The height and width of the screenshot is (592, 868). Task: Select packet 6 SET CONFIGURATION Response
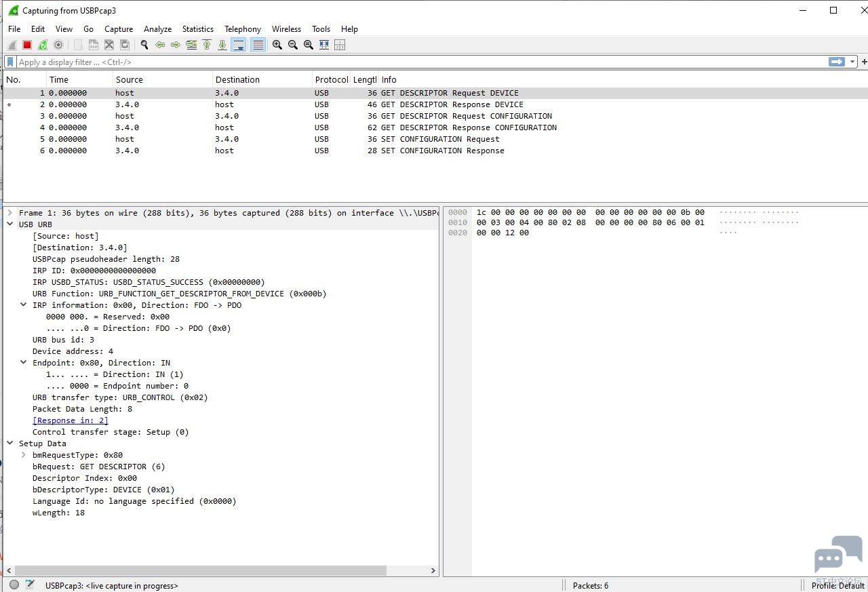[435, 151]
